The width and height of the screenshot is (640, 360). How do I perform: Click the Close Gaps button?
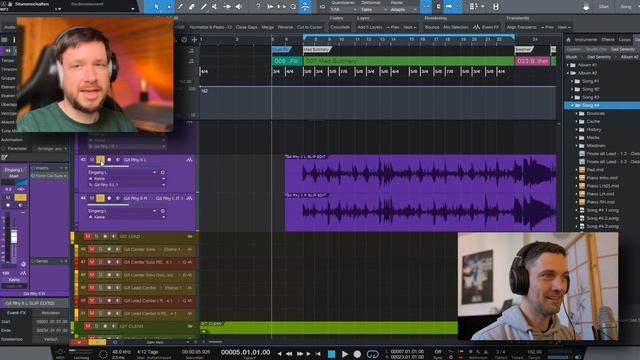pyautogui.click(x=247, y=27)
